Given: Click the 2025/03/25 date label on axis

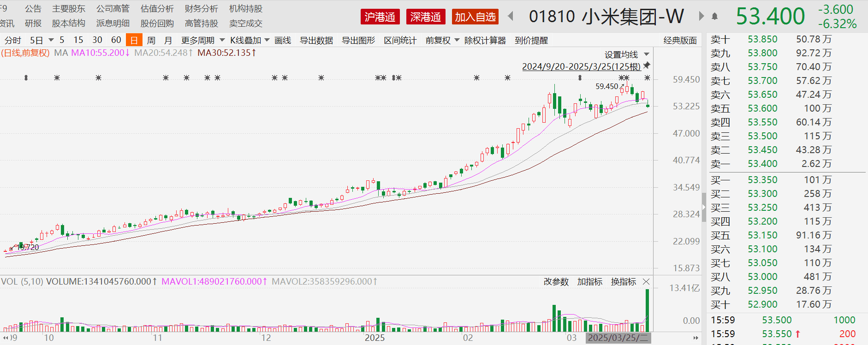Looking at the screenshot, I should coord(618,338).
